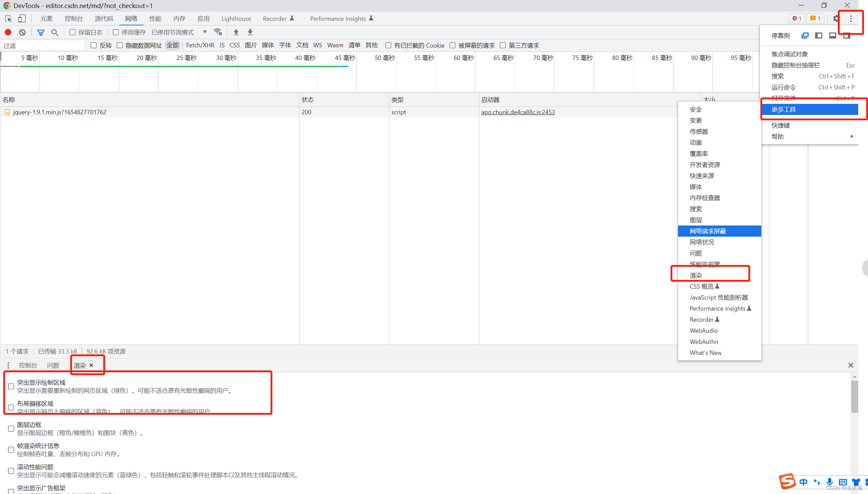This screenshot has width=868, height=494.
Task: Open DevTools three-dot customize menu
Action: pyautogui.click(x=851, y=19)
